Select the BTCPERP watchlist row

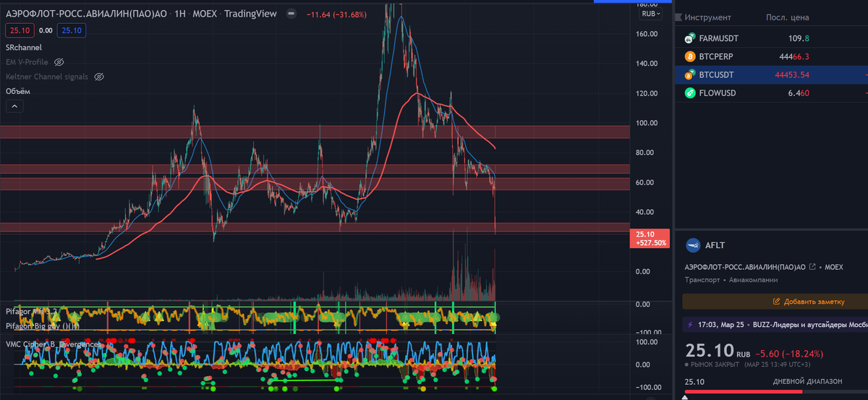(x=771, y=56)
